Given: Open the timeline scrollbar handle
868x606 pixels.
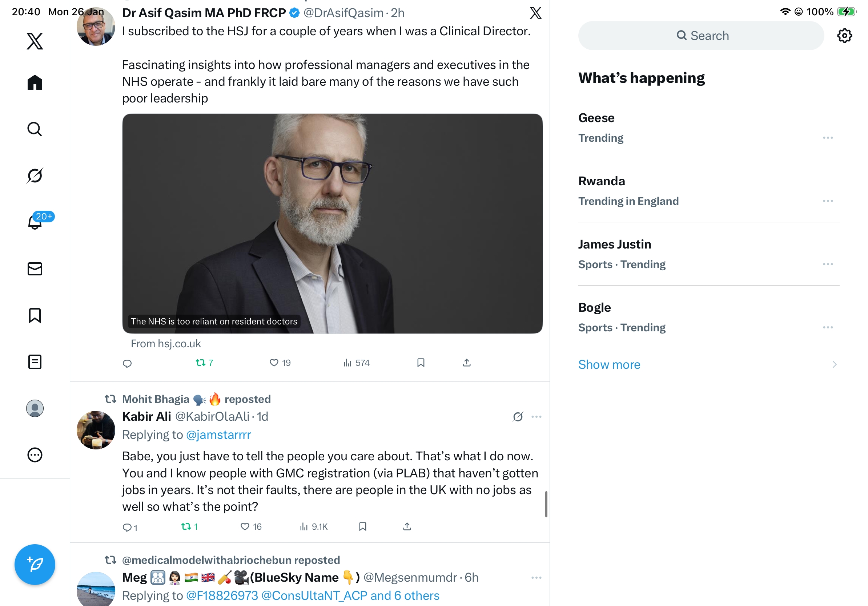Looking at the screenshot, I should click(546, 504).
